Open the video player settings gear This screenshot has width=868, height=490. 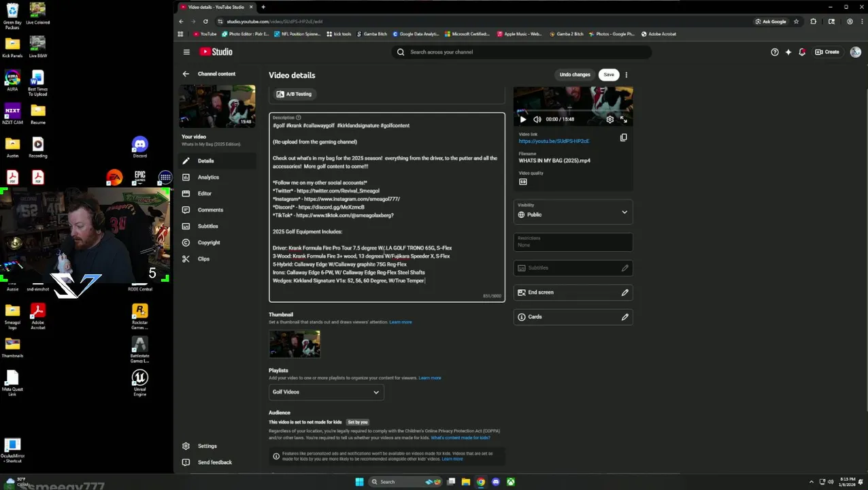point(610,119)
